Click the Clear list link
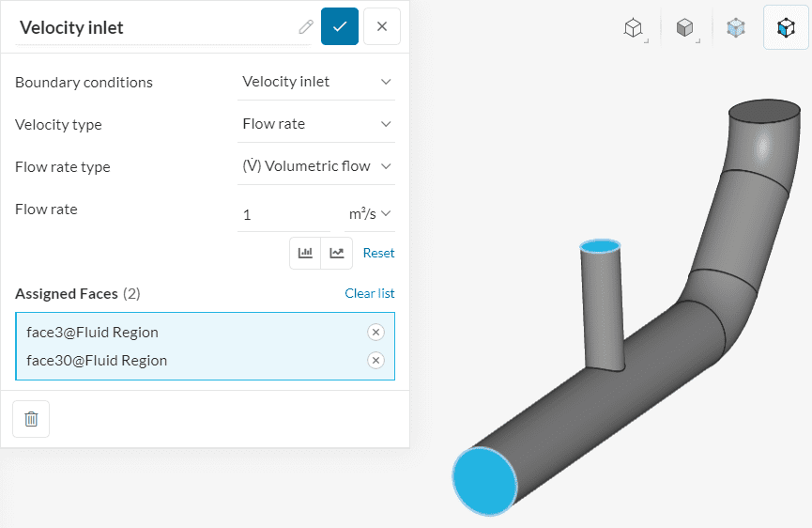This screenshot has height=528, width=812. (369, 293)
